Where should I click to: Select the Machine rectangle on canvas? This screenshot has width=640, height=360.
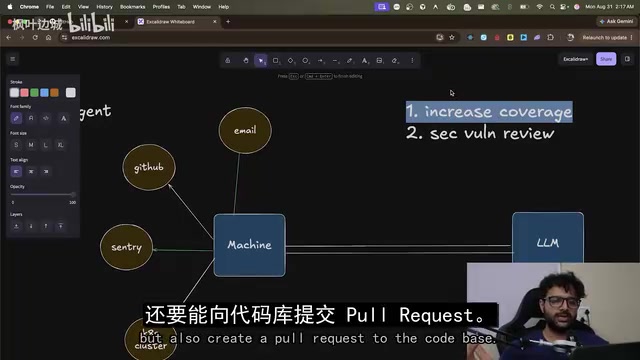(249, 245)
